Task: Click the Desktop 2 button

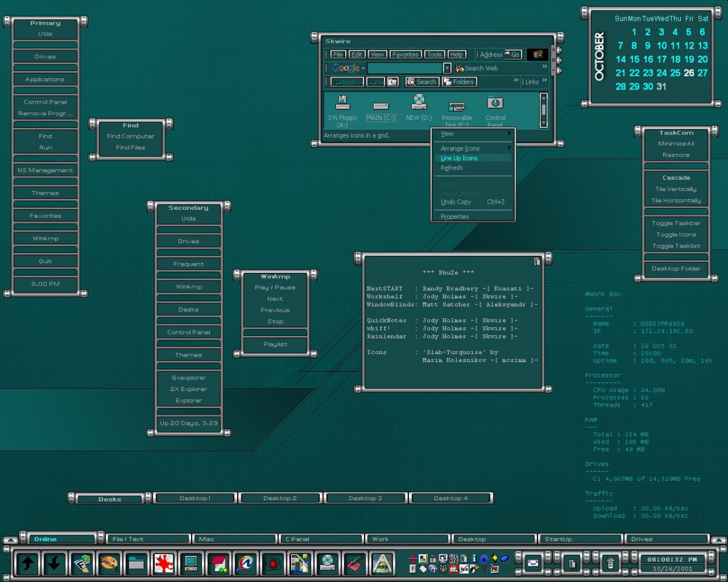Action: tap(280, 498)
